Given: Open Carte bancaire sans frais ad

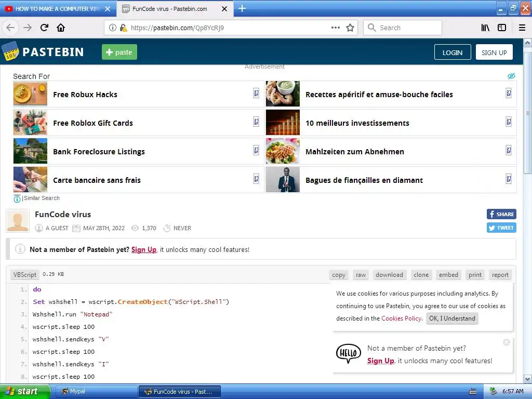Looking at the screenshot, I should [138, 180].
